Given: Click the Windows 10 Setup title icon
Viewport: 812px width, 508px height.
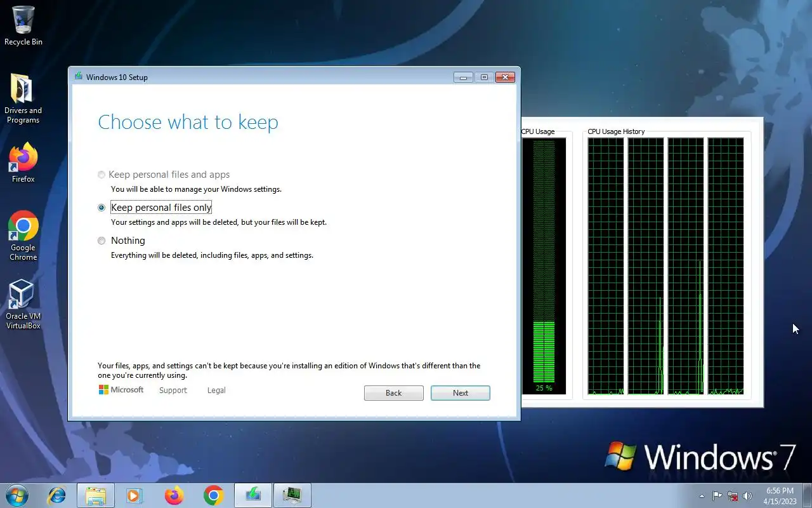Looking at the screenshot, I should click(79, 77).
